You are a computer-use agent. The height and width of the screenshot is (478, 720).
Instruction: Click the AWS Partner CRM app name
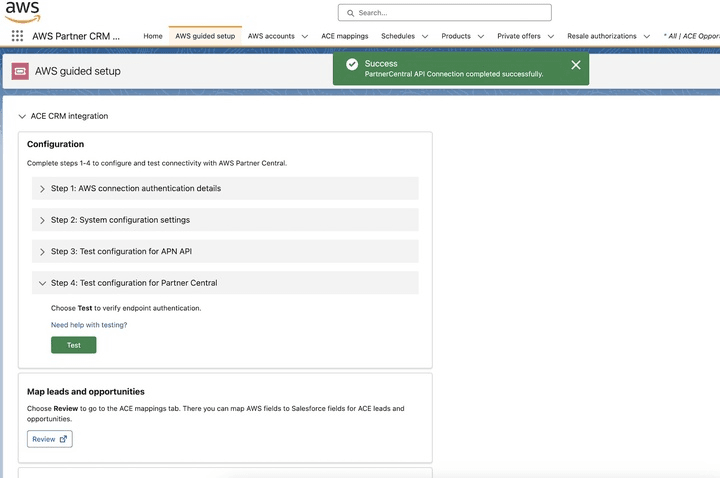click(x=76, y=36)
